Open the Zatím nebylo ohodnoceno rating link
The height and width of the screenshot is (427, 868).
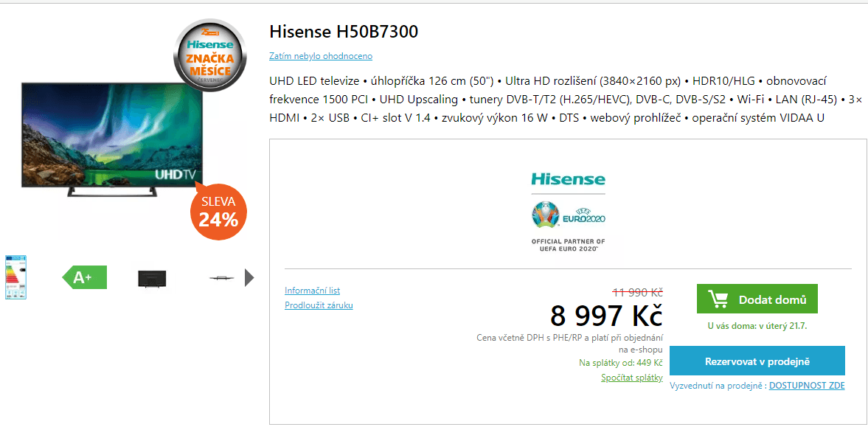pos(321,56)
